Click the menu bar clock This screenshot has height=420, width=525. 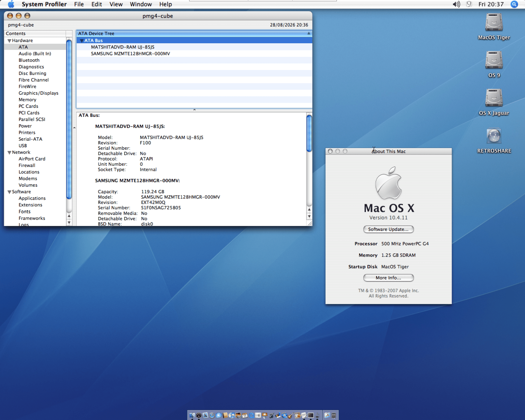(491, 4)
